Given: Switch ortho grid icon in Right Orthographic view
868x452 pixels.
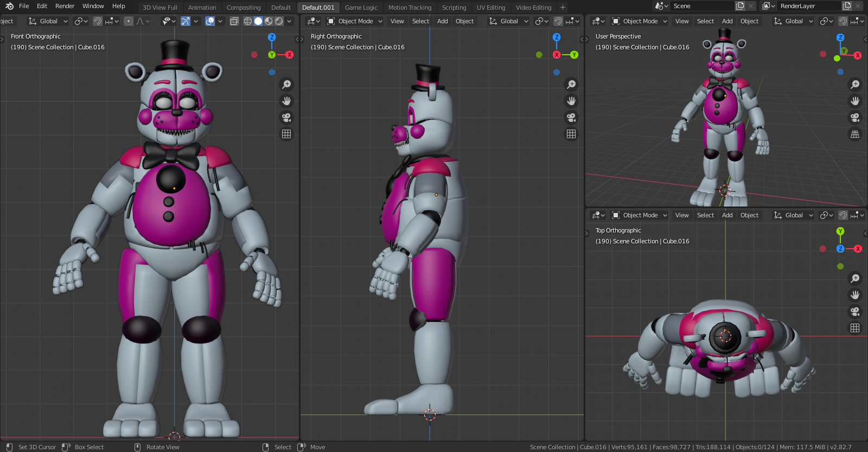Looking at the screenshot, I should (571, 134).
